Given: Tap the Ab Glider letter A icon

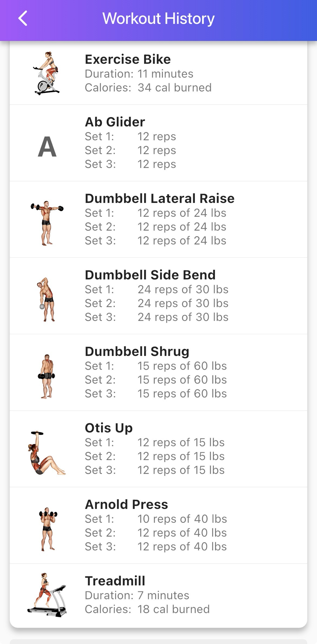Looking at the screenshot, I should point(47,147).
